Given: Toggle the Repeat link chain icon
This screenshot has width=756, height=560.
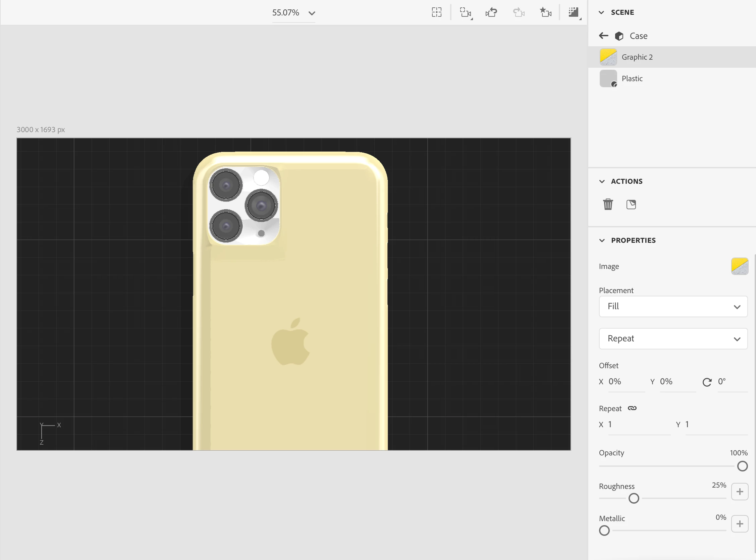Looking at the screenshot, I should pos(632,408).
